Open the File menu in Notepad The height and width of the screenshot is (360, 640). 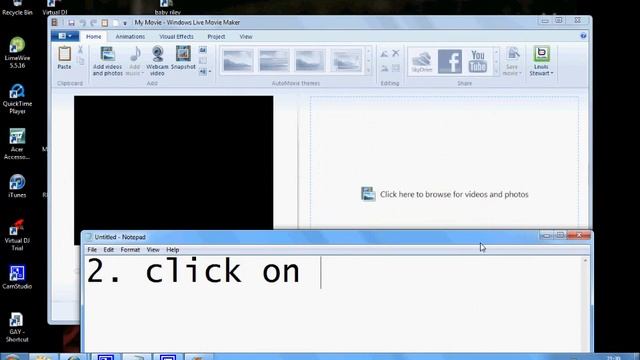[x=92, y=249]
